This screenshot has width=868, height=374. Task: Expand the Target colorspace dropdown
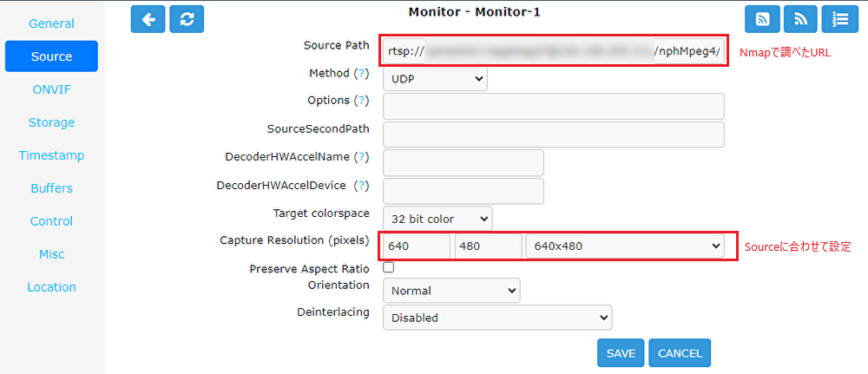(x=437, y=219)
